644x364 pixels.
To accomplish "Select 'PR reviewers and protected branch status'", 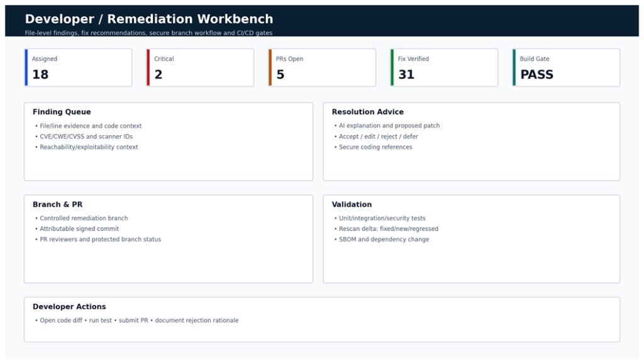I will pos(100,240).
